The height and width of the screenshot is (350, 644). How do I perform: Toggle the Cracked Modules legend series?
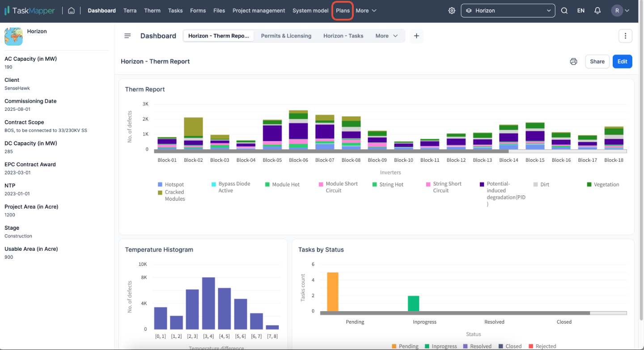click(x=171, y=195)
